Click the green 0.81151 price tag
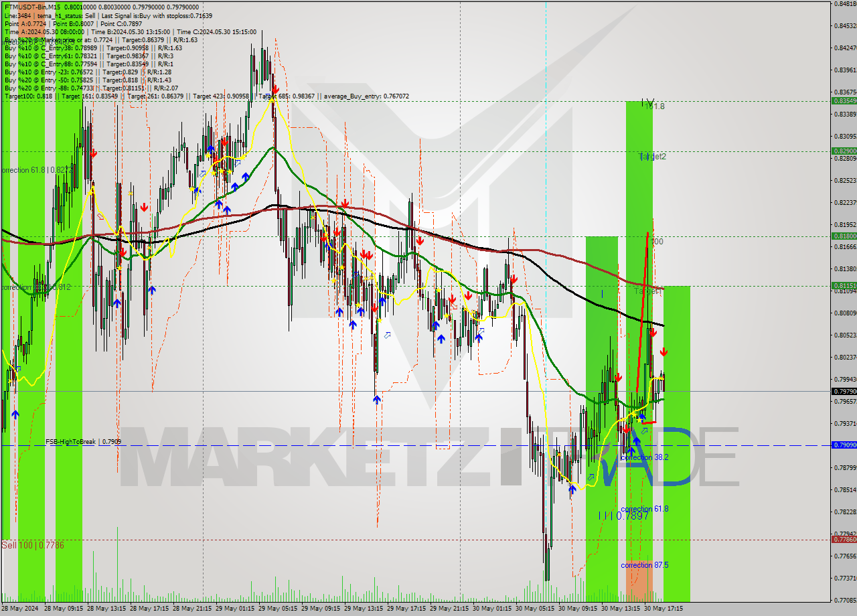857x616 pixels. (x=844, y=285)
